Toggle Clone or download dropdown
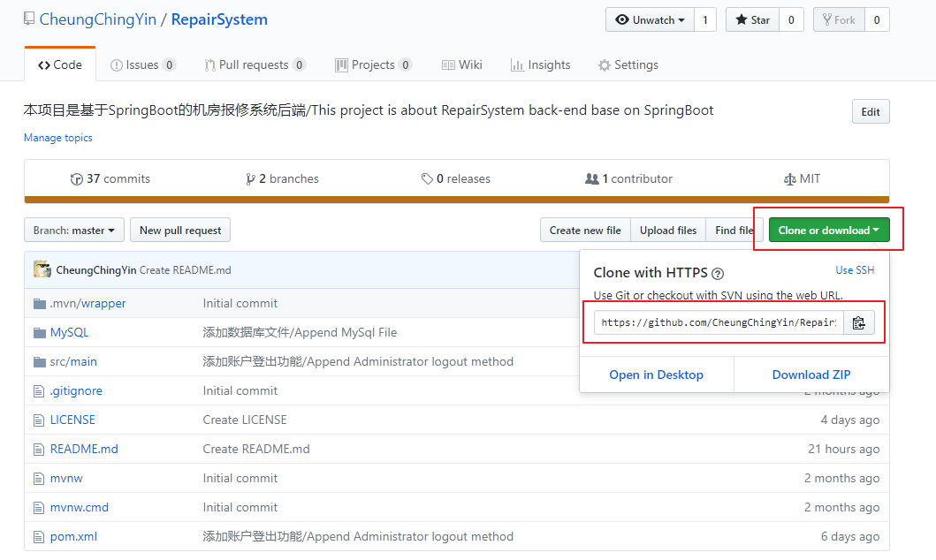The image size is (936, 560). click(829, 231)
